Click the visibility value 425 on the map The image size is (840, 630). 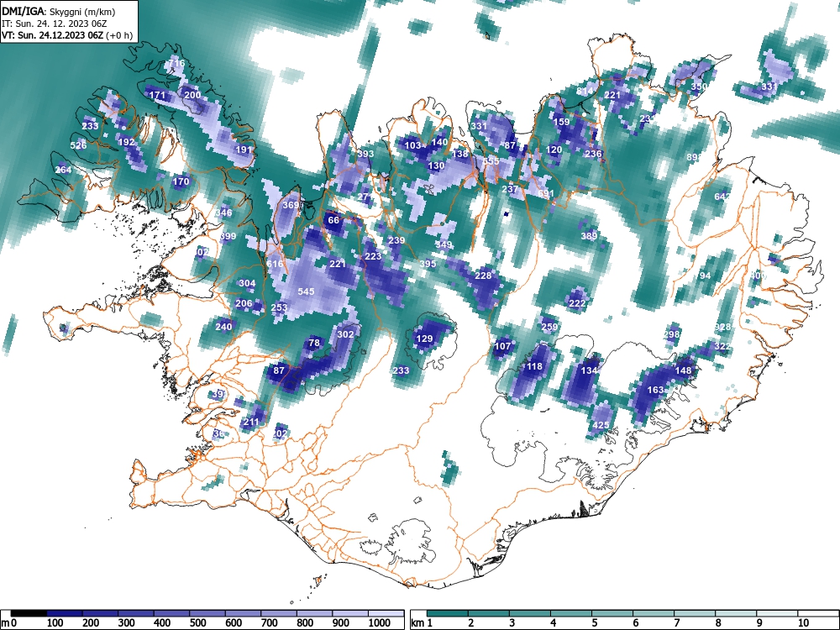(601, 425)
